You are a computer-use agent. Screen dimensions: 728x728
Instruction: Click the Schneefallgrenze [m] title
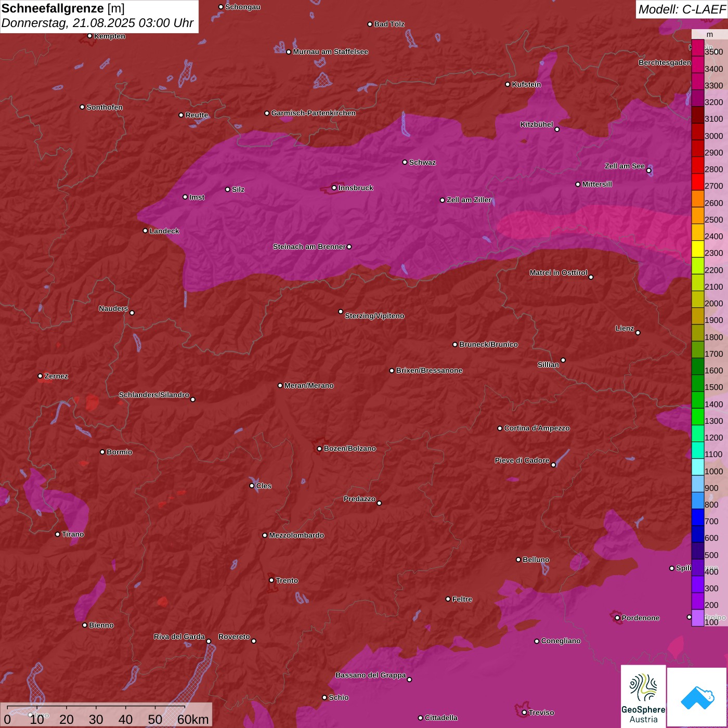pos(63,8)
